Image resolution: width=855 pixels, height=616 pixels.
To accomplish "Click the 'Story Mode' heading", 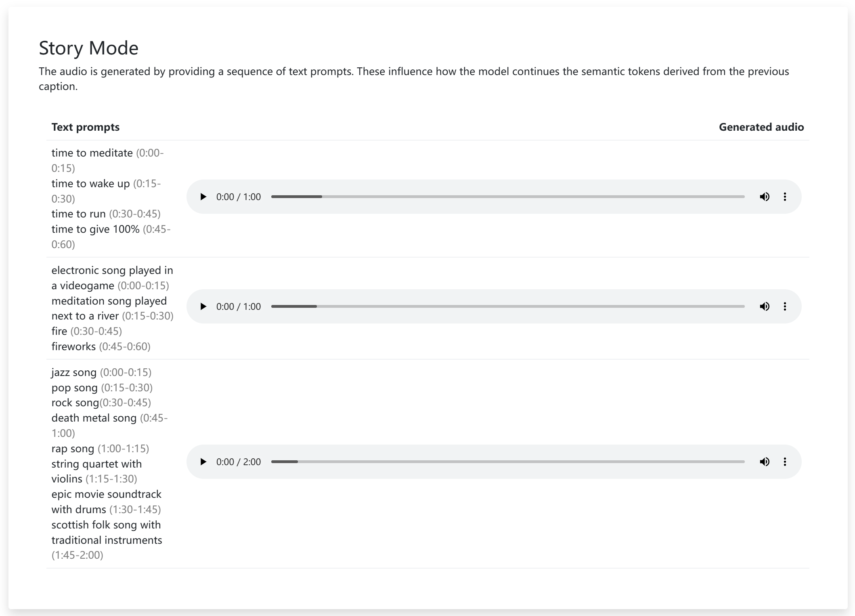I will (88, 48).
